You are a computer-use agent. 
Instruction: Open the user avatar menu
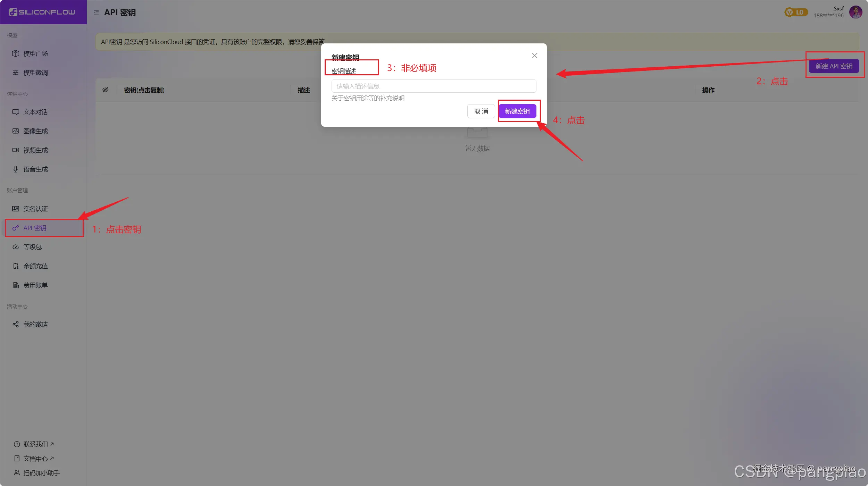[x=856, y=12]
